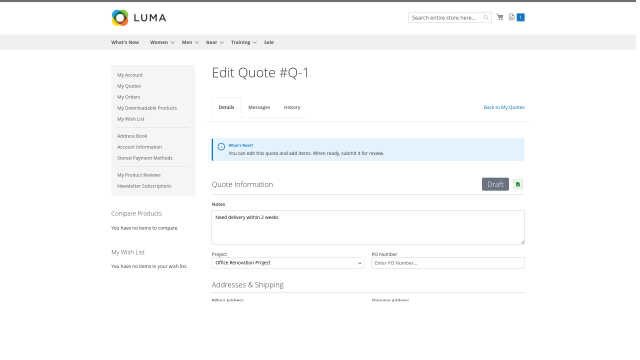Open Newsletter Subscriptions

[x=144, y=186]
